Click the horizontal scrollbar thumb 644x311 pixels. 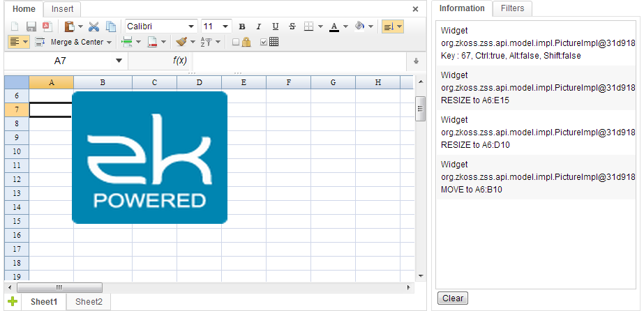point(59,287)
